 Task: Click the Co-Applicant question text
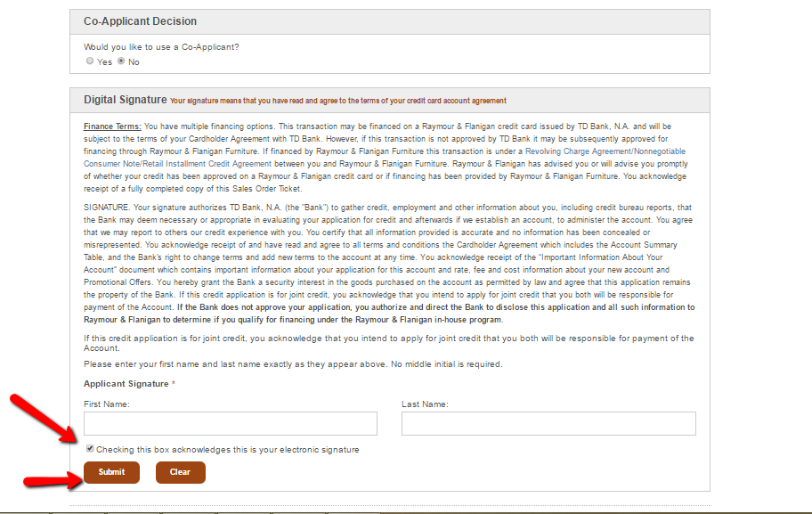click(x=161, y=47)
